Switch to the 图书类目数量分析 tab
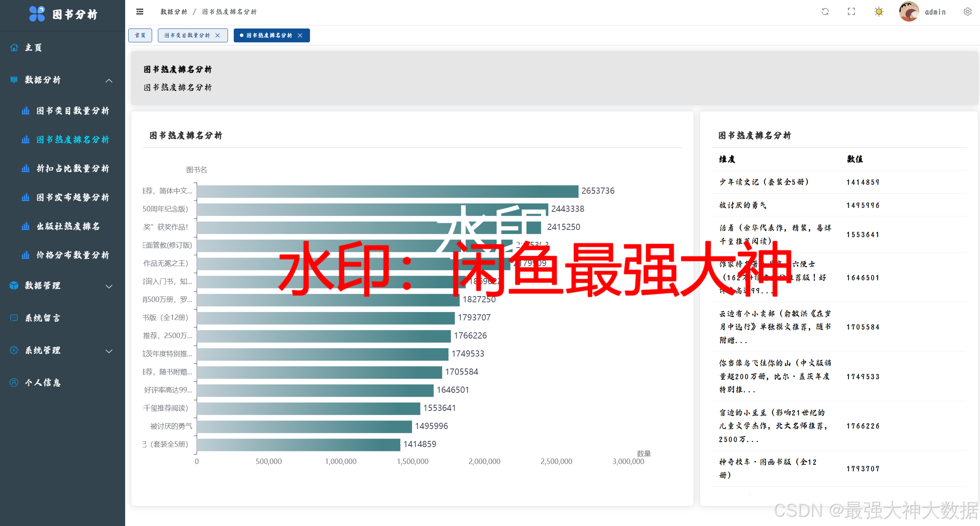 coord(187,35)
